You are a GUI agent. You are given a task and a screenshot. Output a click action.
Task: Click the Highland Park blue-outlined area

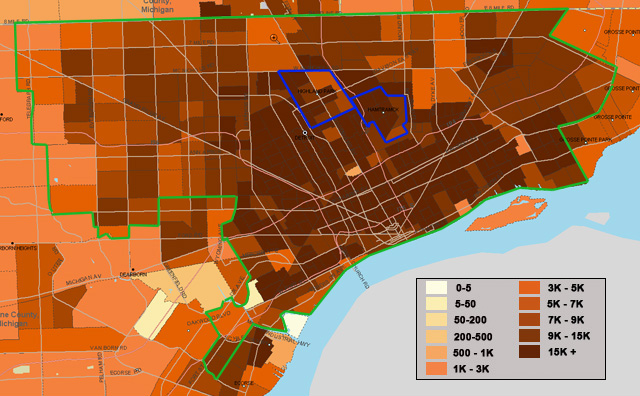click(x=316, y=98)
